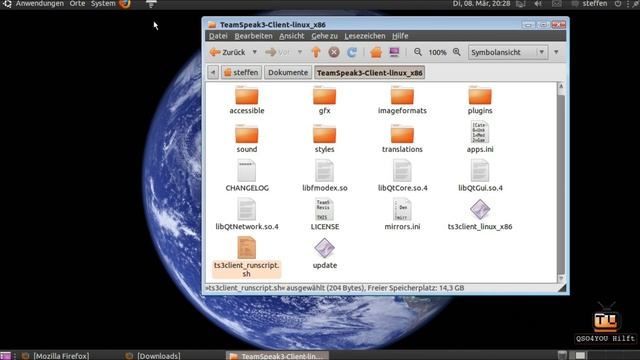Open the gfx folder

pyautogui.click(x=324, y=100)
